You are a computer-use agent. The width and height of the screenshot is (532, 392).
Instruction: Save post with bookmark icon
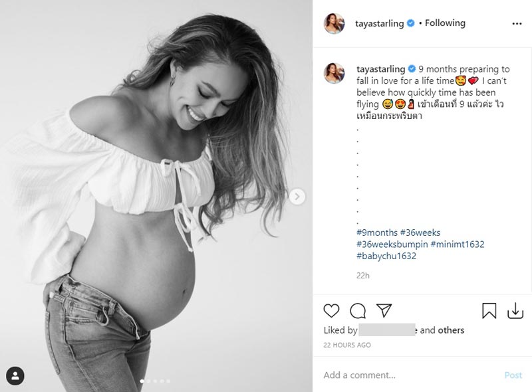[489, 311]
